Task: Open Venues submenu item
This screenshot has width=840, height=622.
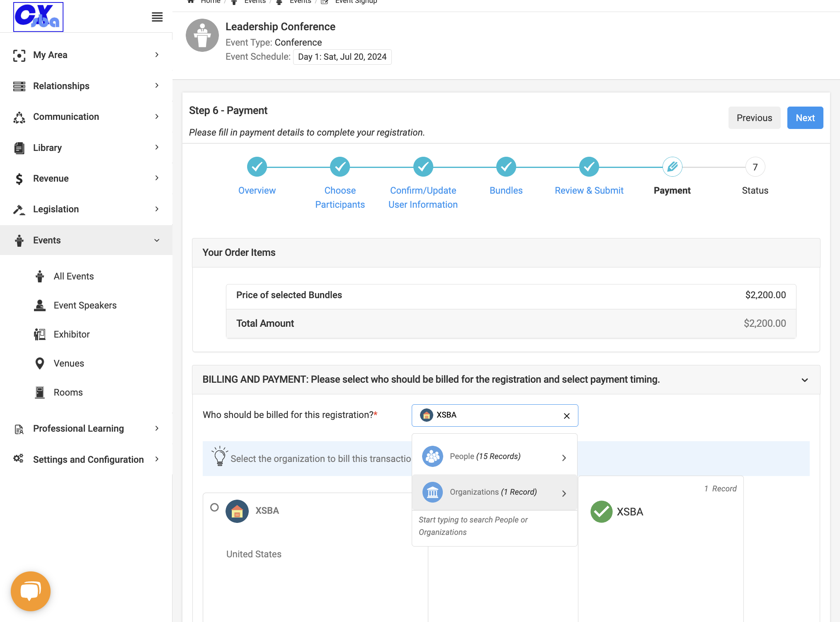Action: 69,363
